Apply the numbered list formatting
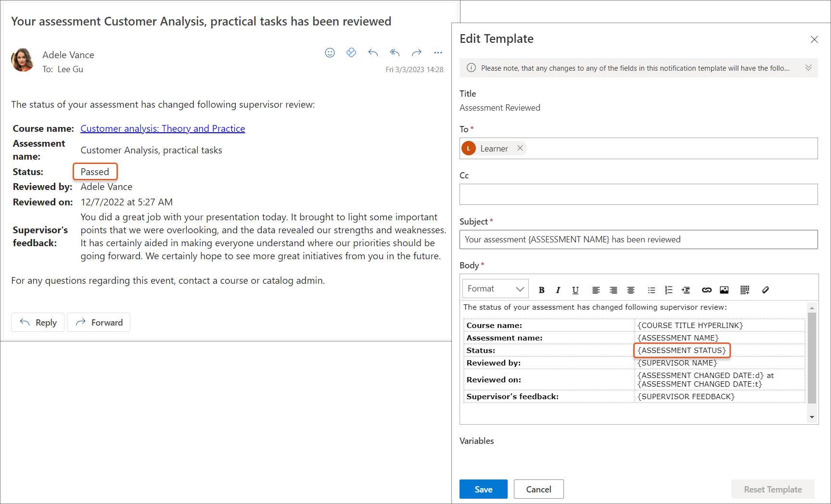This screenshot has width=831, height=504. tap(668, 290)
